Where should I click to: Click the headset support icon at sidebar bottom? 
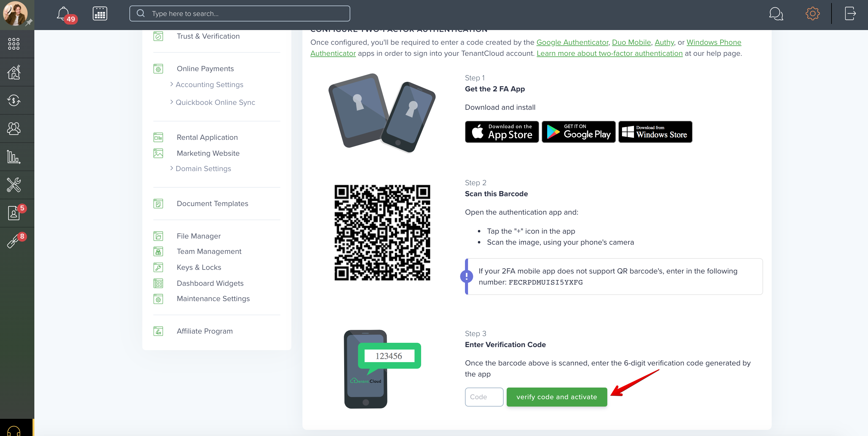14,430
